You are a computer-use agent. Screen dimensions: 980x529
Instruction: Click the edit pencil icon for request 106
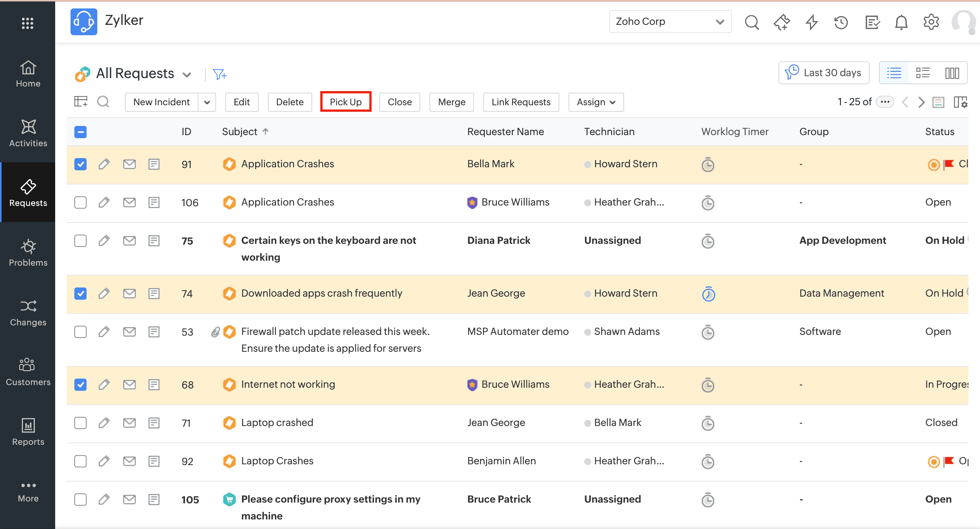tap(104, 202)
